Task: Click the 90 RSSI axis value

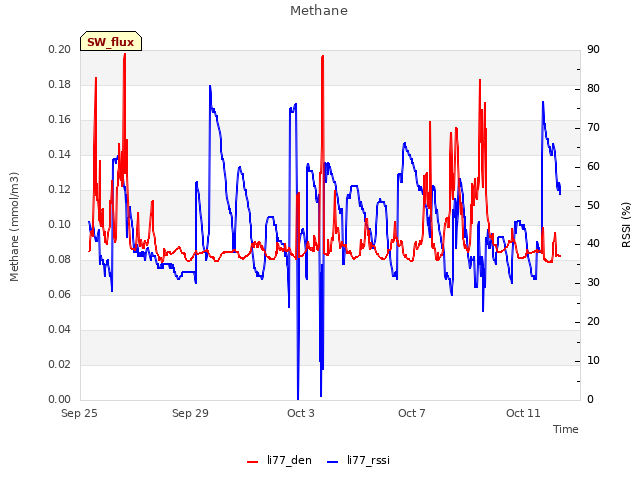Action: point(593,49)
